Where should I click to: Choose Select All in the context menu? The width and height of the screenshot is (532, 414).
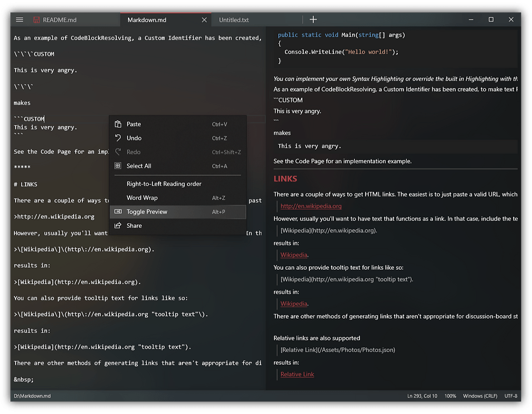pyautogui.click(x=178, y=166)
